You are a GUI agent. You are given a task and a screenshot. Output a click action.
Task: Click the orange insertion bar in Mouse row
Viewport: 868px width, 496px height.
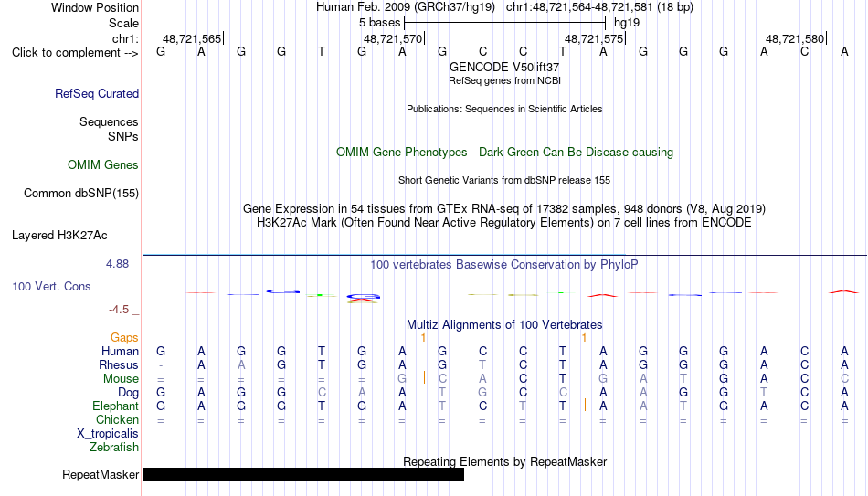tap(424, 379)
